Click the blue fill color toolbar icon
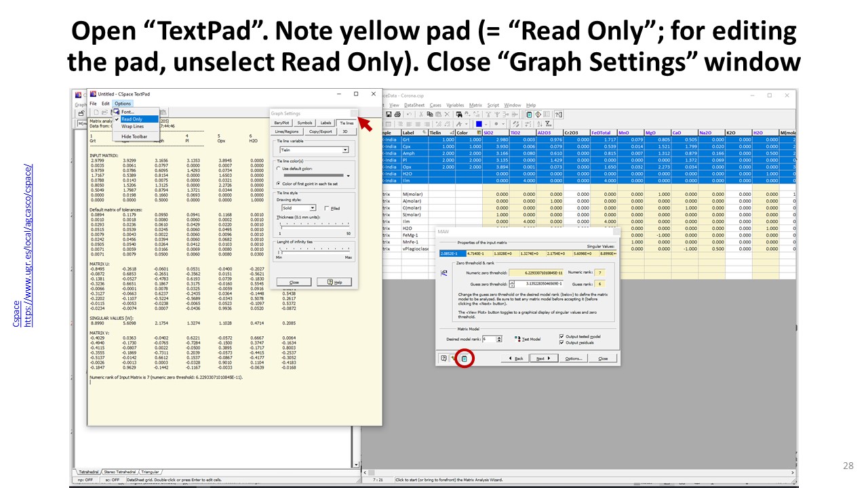Viewport: 868px width, 488px height. [x=479, y=124]
